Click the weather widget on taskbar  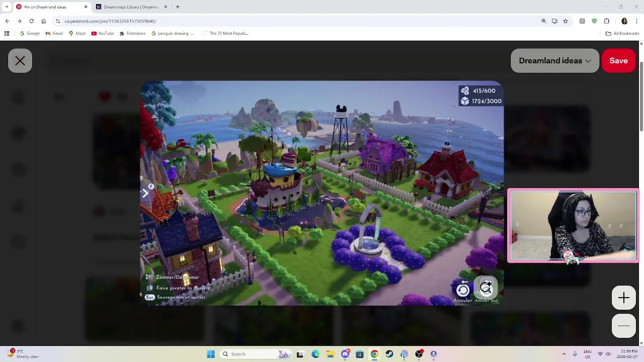23,354
